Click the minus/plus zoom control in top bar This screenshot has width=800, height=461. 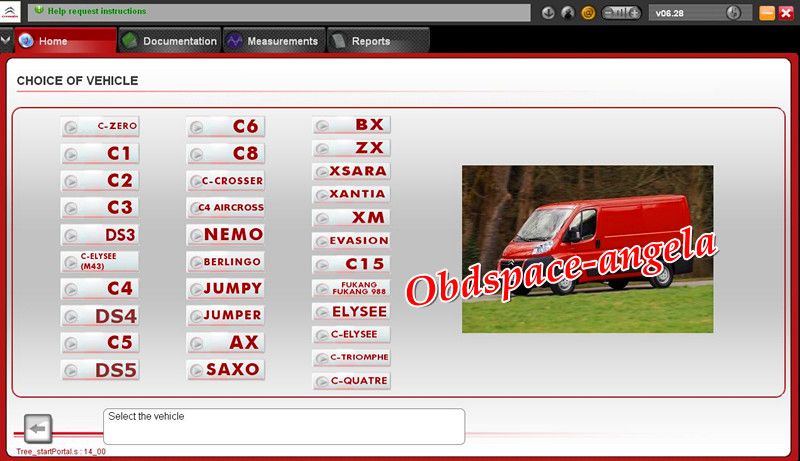point(621,13)
